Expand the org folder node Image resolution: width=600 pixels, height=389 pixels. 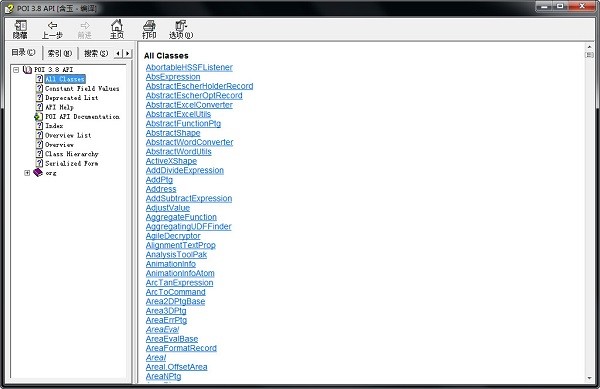click(27, 173)
